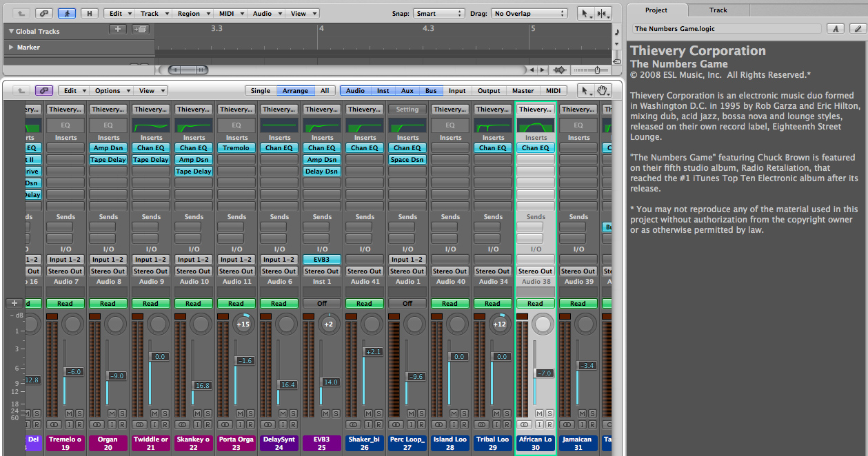Click the Arrange window Link chain button
Viewport: 868px width, 456px height.
[x=44, y=13]
